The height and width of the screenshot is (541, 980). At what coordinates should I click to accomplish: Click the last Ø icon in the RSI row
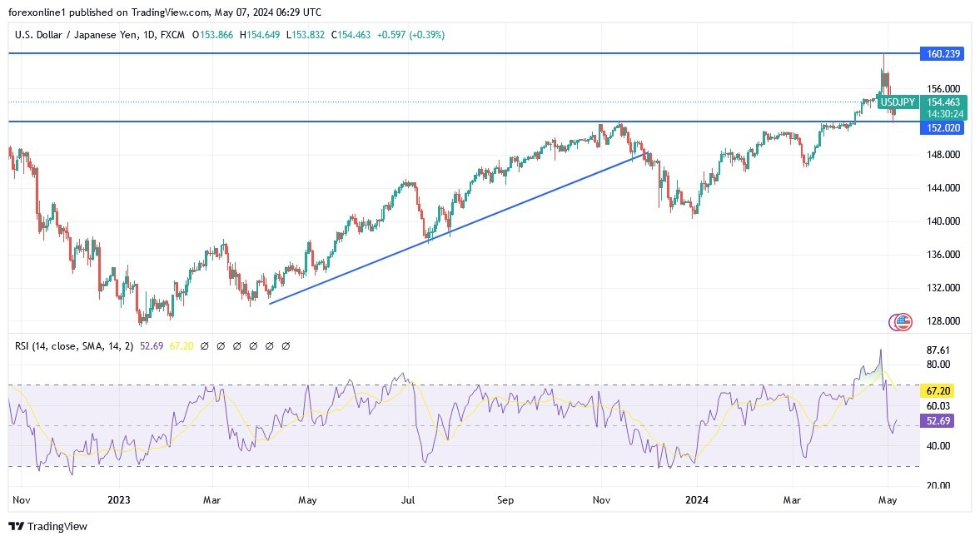click(x=286, y=345)
